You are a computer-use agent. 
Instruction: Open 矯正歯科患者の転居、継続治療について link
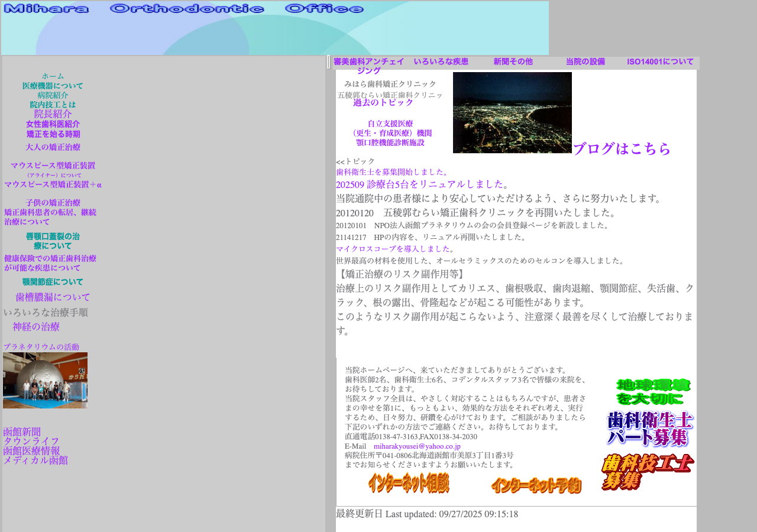(x=50, y=217)
